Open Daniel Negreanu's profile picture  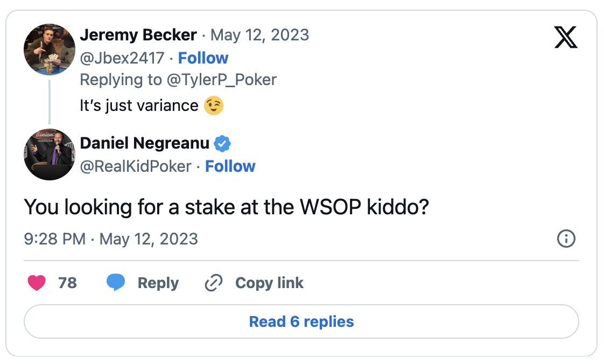coord(49,155)
